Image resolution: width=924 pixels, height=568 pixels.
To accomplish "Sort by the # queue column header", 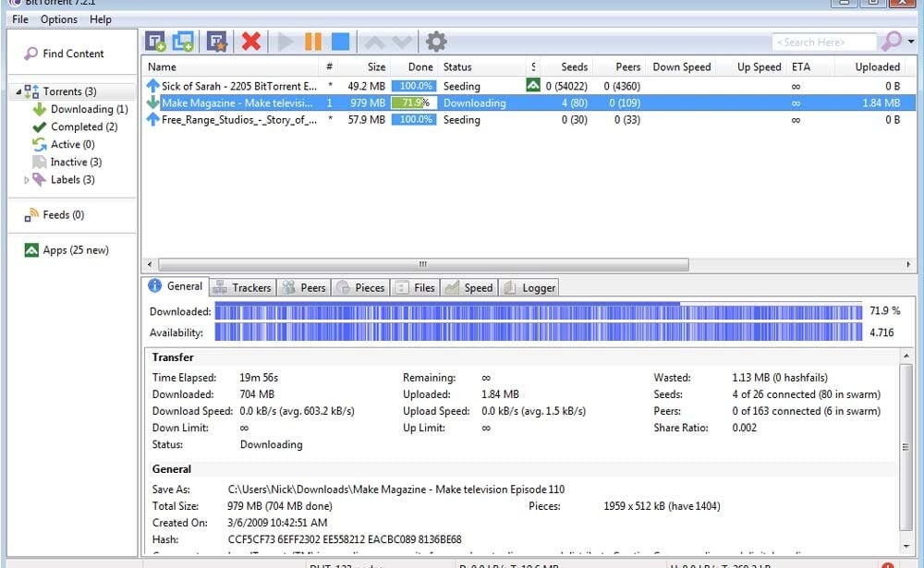I will click(329, 67).
